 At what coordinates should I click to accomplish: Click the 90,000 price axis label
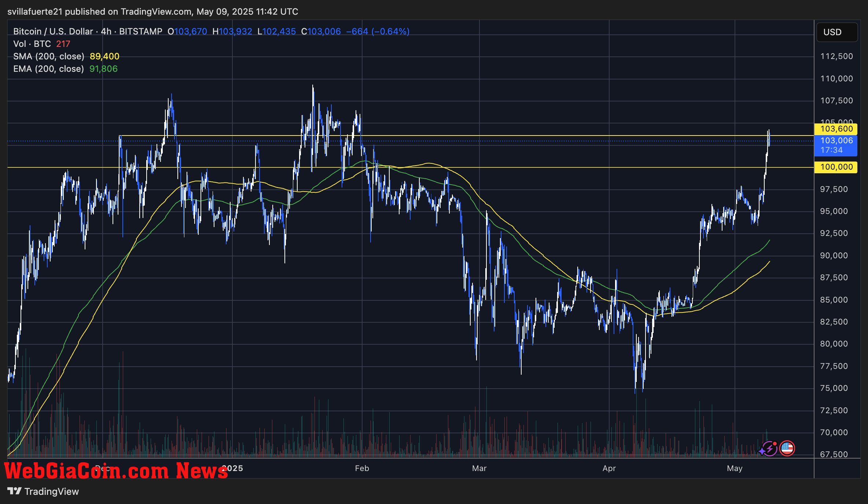click(834, 256)
